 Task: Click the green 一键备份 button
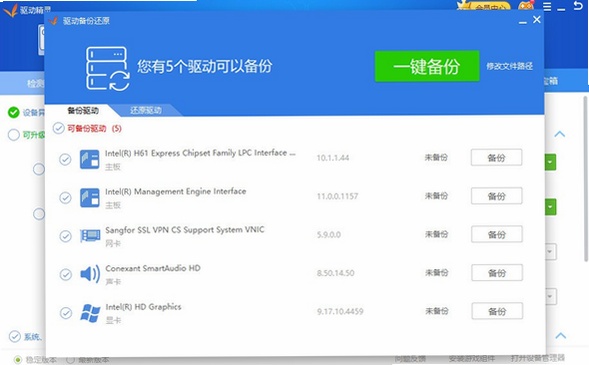[x=427, y=66]
